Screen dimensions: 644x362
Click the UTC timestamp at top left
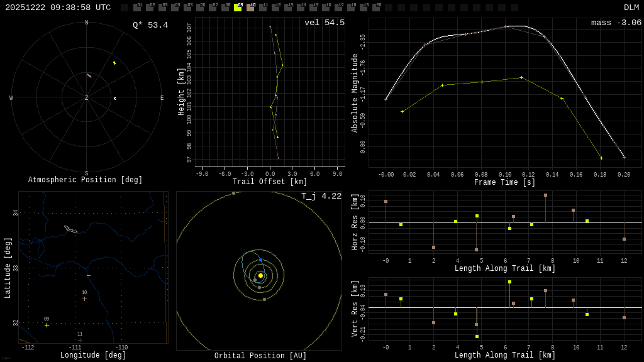coord(58,8)
